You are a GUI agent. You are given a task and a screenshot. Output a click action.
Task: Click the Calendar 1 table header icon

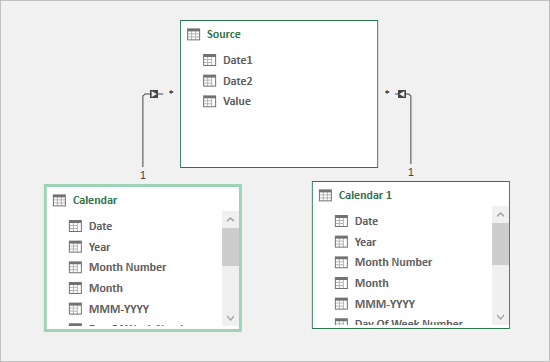pyautogui.click(x=325, y=195)
